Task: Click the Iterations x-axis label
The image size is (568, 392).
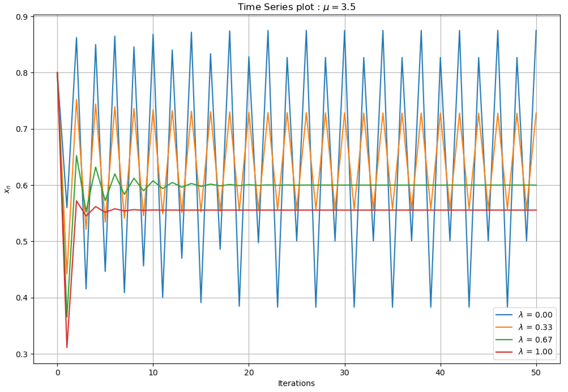Action: 296,383
